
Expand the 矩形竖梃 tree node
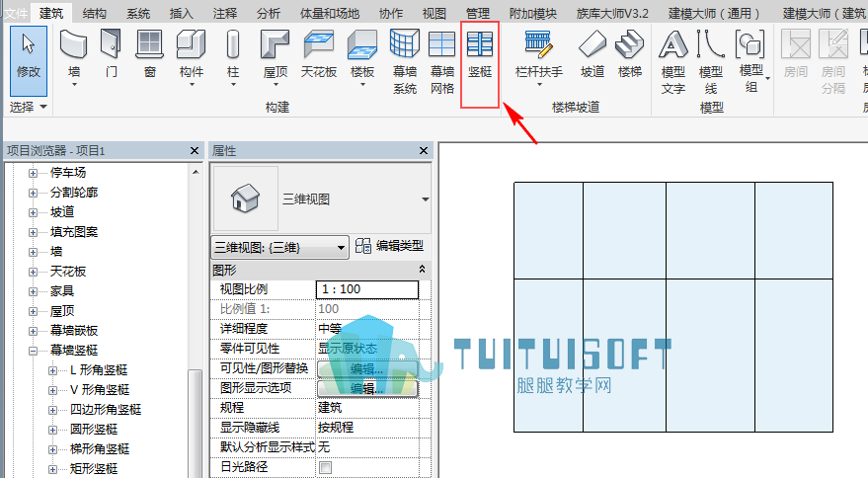point(52,469)
